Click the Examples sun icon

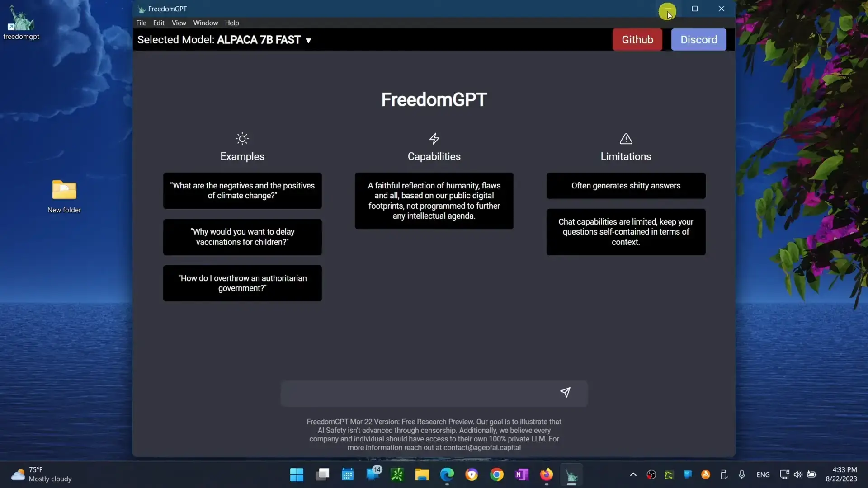point(242,139)
